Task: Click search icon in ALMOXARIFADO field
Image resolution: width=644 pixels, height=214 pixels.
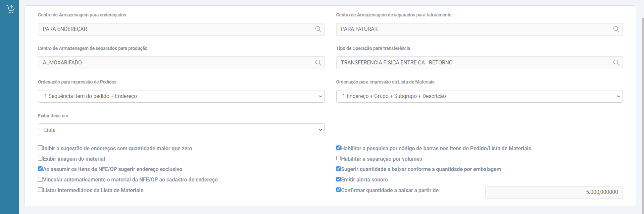Action: pos(318,63)
